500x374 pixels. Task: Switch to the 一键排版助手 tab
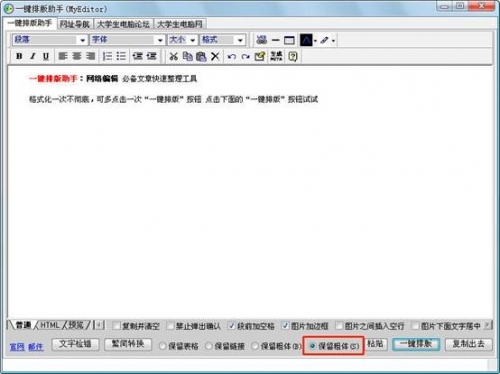[x=30, y=23]
